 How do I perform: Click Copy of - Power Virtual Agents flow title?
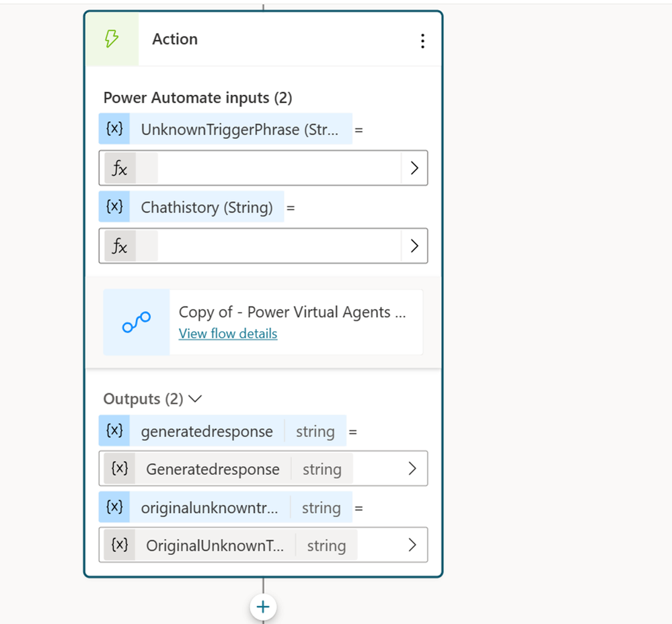(293, 312)
